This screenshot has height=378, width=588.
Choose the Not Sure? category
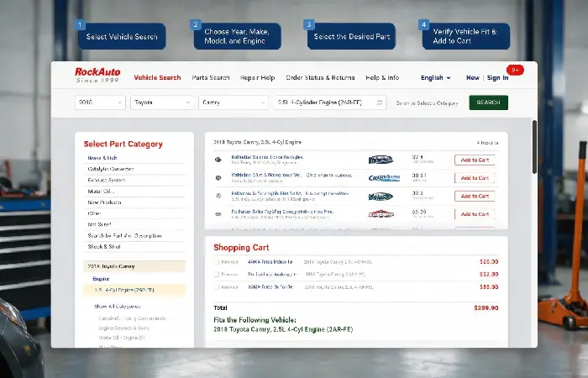[99, 224]
